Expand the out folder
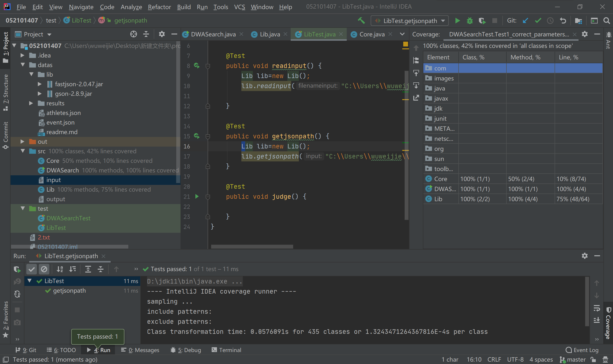The image size is (613, 364). [x=22, y=142]
